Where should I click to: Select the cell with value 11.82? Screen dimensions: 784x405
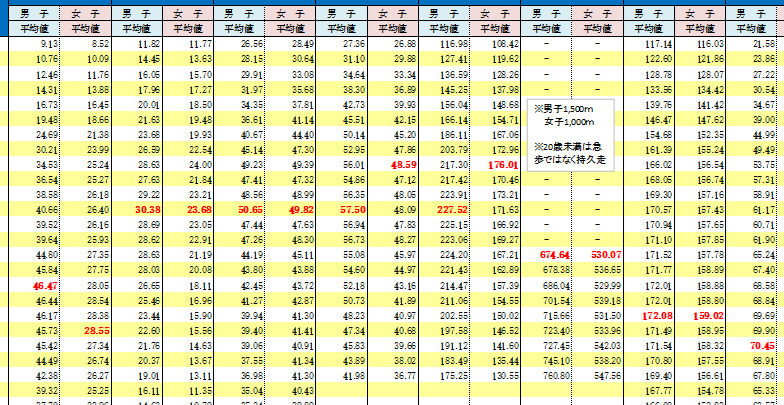pyautogui.click(x=150, y=44)
